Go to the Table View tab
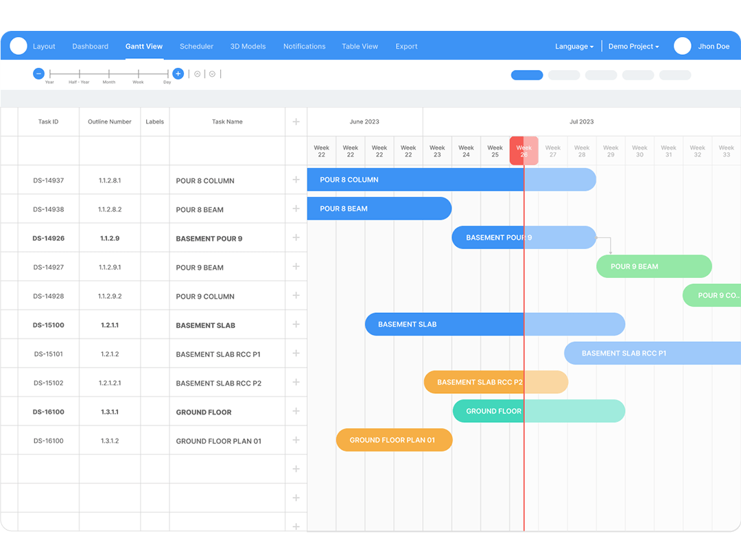741x560 pixels. (360, 47)
